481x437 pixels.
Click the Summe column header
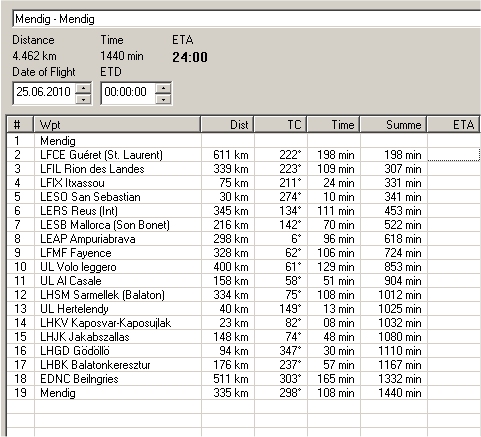point(394,125)
